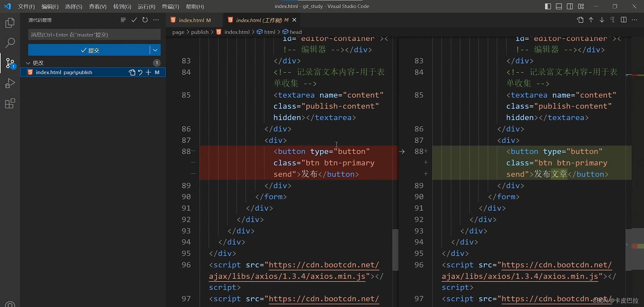
Task: Open Run and Debug view
Action: click(x=10, y=83)
